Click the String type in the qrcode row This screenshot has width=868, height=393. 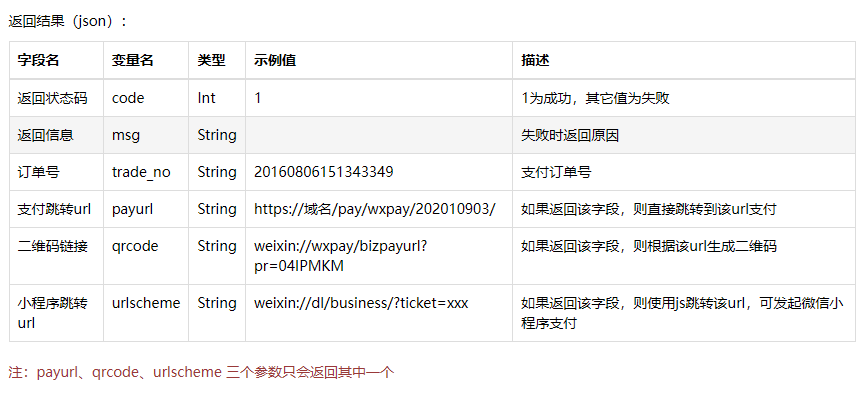click(217, 246)
